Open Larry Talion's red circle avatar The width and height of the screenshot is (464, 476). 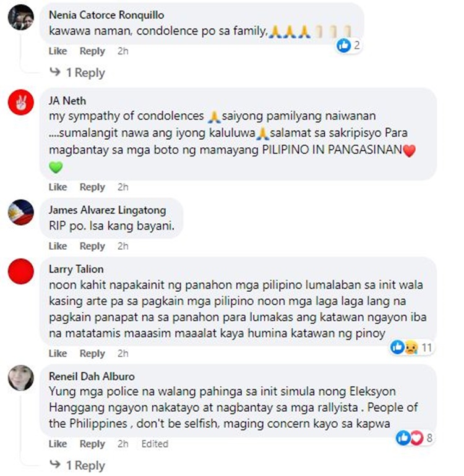point(20,271)
